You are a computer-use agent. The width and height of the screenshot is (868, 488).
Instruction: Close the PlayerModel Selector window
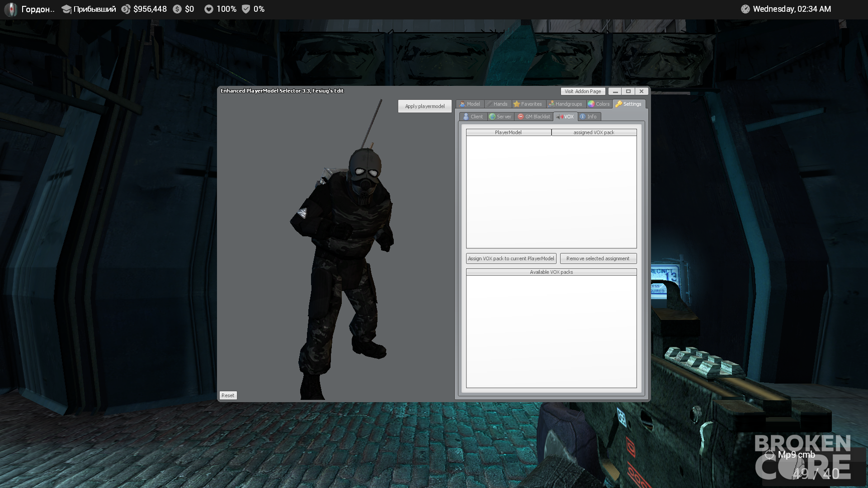(x=641, y=91)
